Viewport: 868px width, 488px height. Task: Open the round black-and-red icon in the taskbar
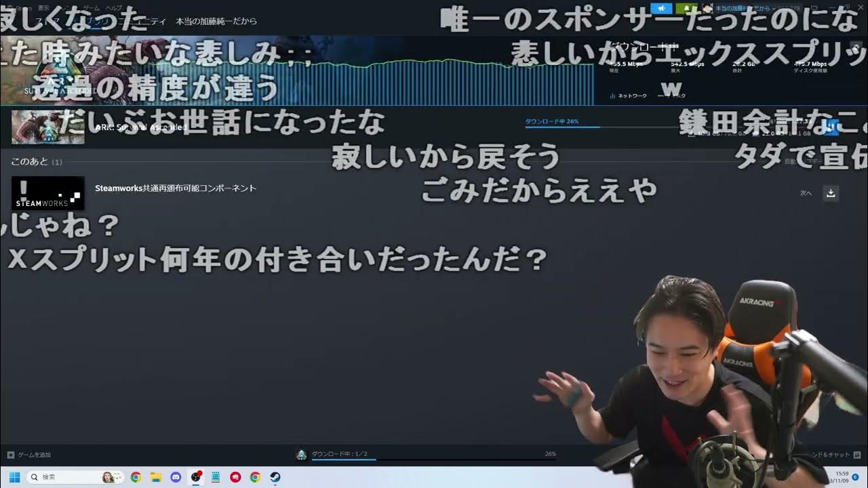pyautogui.click(x=196, y=477)
